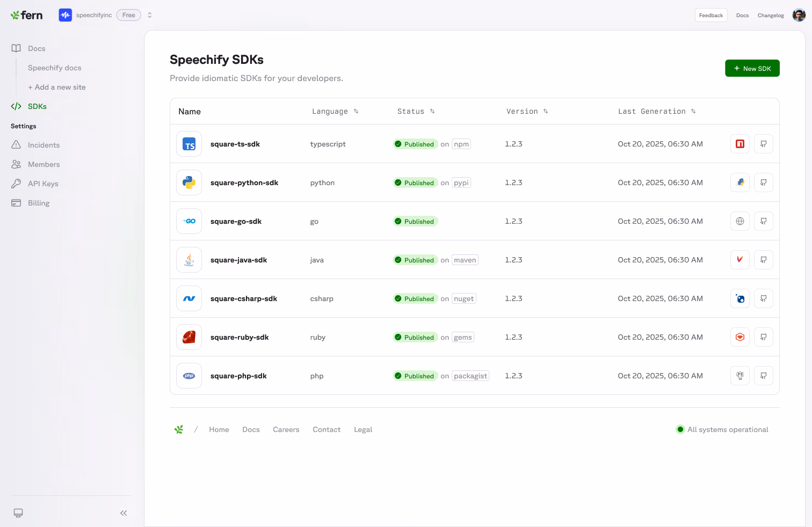Create a New SDK
The height and width of the screenshot is (527, 812).
tap(752, 68)
